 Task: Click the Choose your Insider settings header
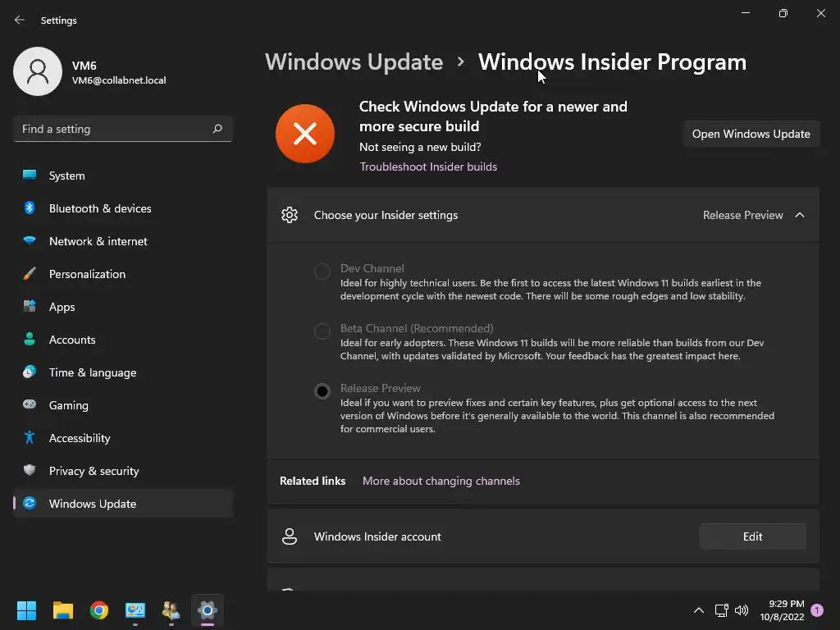click(x=543, y=215)
